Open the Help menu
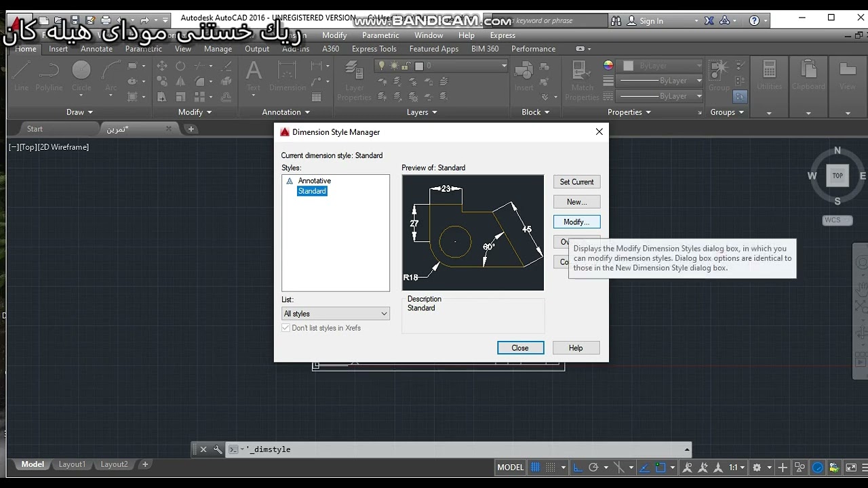Image resolution: width=868 pixels, height=488 pixels. [x=467, y=35]
